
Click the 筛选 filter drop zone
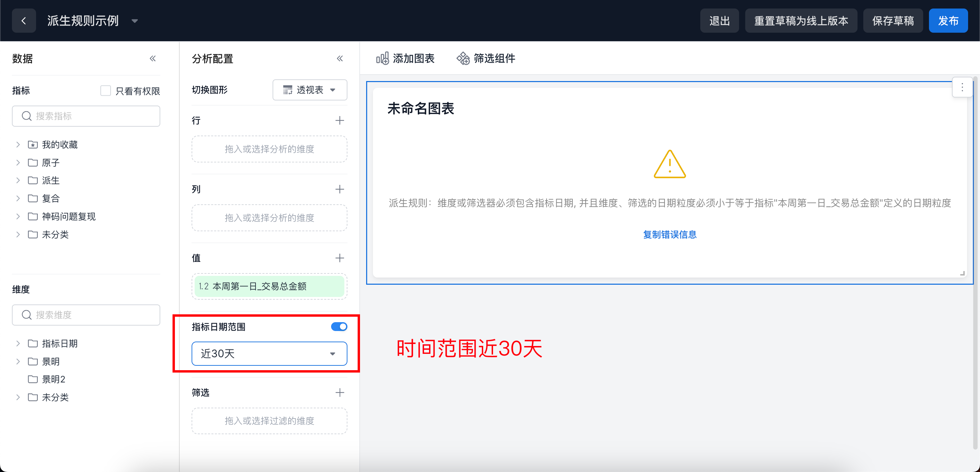(x=269, y=421)
